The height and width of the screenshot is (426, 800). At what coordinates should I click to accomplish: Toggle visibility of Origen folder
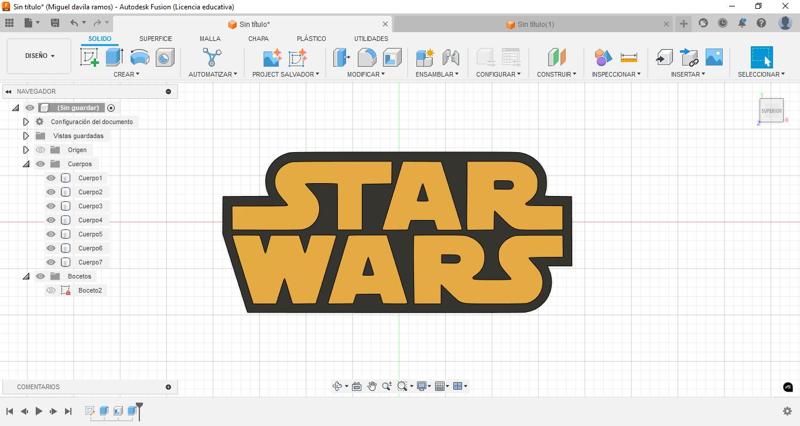(x=40, y=150)
